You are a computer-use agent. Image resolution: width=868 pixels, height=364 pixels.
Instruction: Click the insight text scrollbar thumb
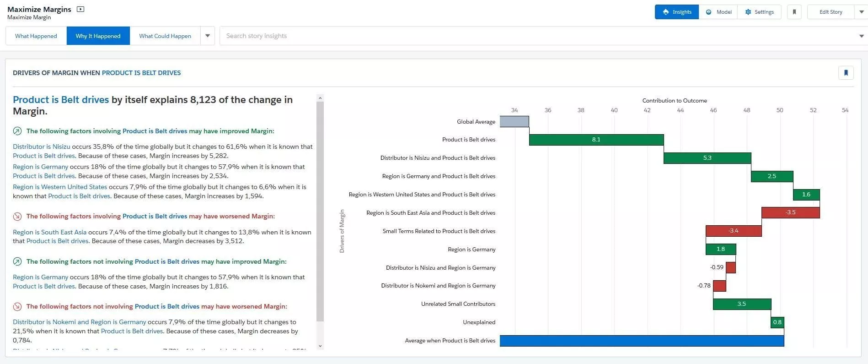(320, 212)
